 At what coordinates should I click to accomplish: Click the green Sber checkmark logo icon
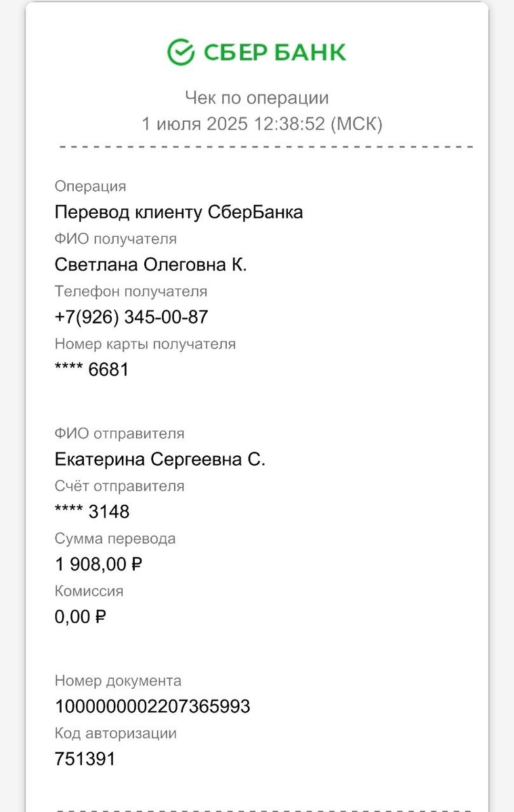tap(181, 52)
